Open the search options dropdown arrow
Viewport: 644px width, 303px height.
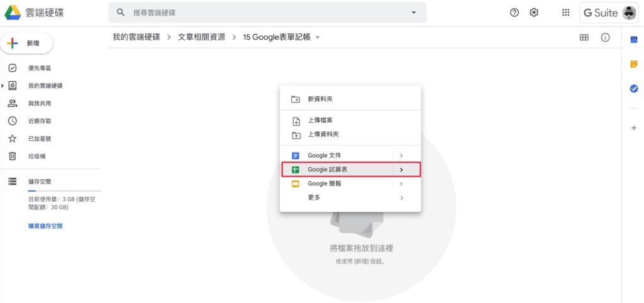[414, 13]
